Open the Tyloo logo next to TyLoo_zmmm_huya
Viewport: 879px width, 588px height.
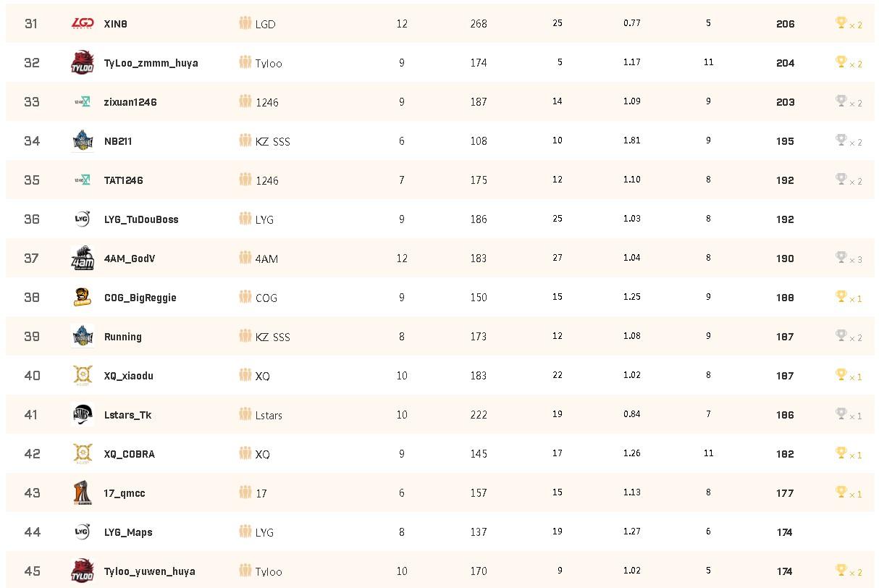83,63
